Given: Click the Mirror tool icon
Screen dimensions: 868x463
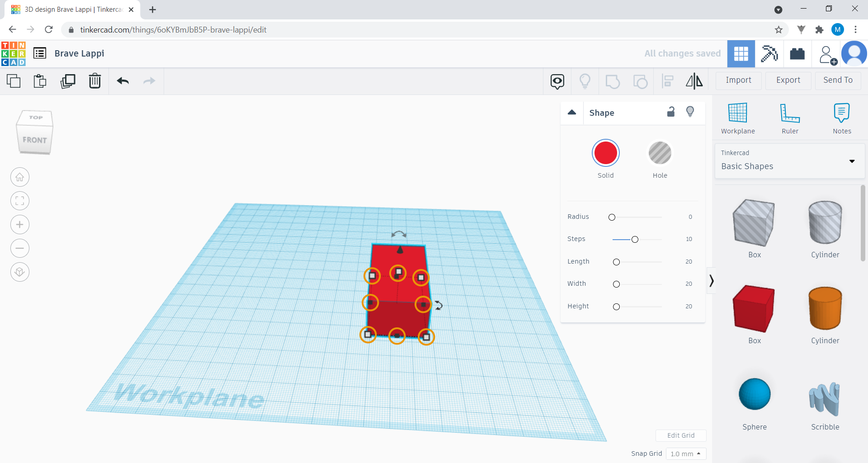Looking at the screenshot, I should click(x=694, y=81).
